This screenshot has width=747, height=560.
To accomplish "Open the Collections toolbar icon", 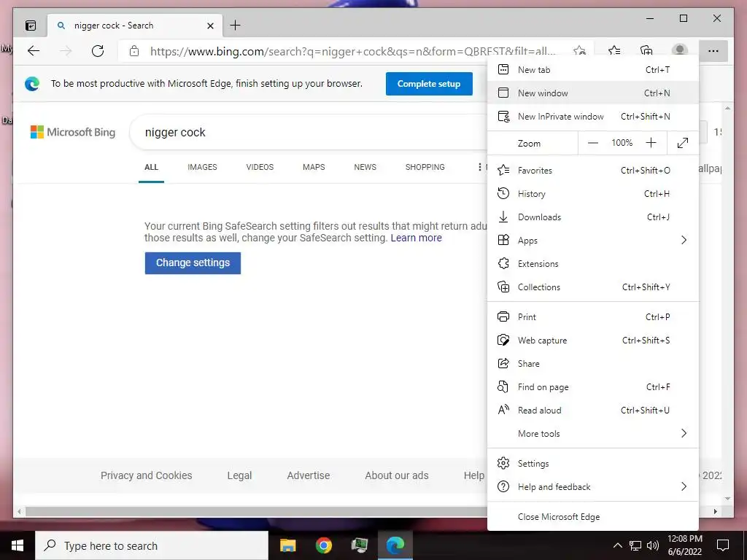I will pos(646,50).
